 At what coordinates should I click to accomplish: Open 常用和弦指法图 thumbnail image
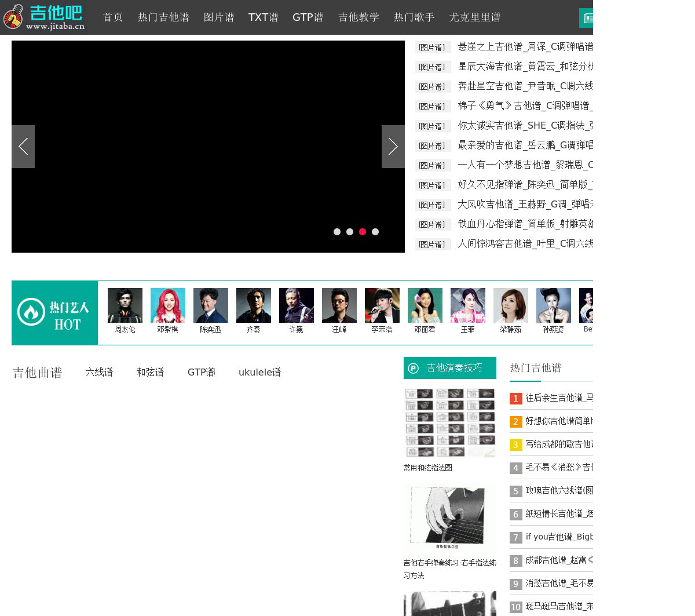coord(450,423)
